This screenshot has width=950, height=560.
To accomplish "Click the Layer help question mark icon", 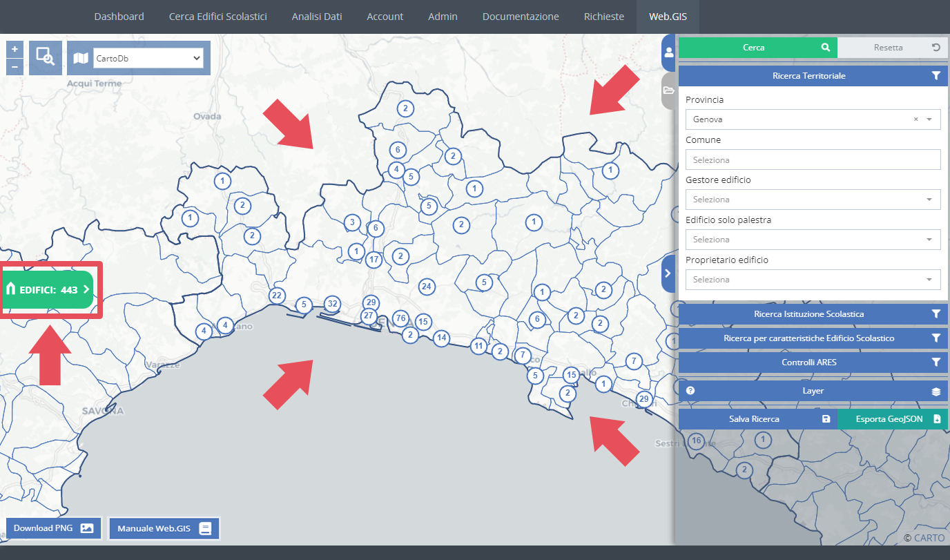I will (690, 391).
